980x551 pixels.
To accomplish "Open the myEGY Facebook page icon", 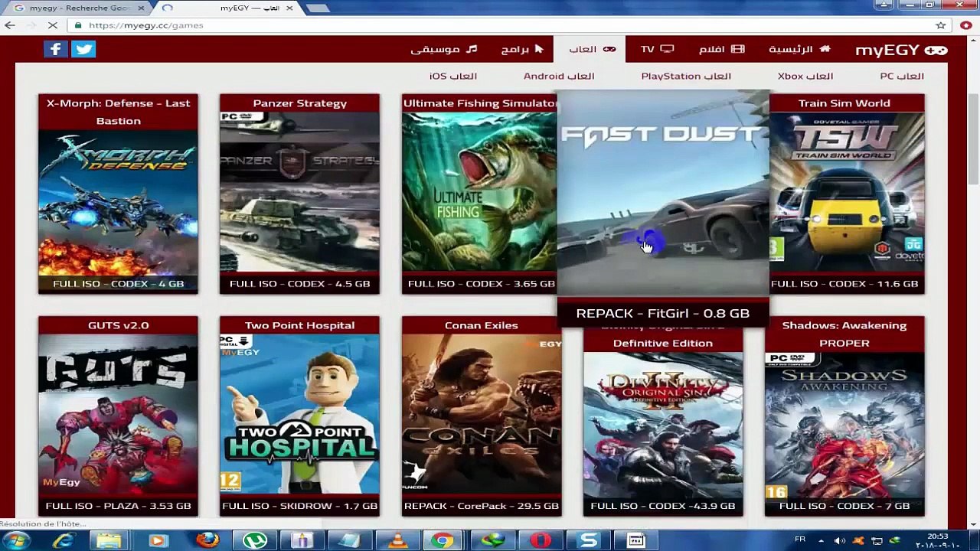I will pyautogui.click(x=55, y=49).
